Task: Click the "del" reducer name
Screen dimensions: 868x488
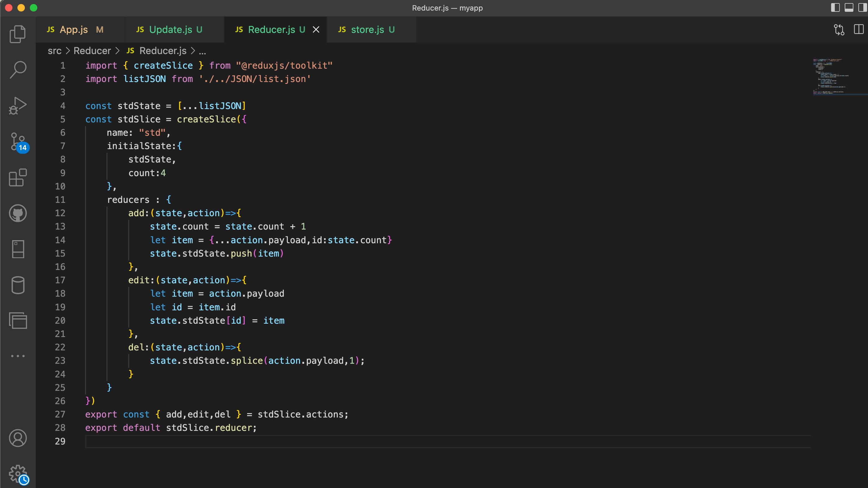Action: 136,347
